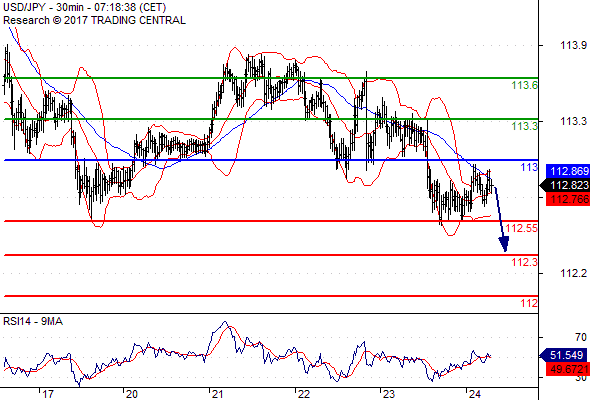Select the red 112.766 price tag
This screenshot has height=400, width=590.
567,199
